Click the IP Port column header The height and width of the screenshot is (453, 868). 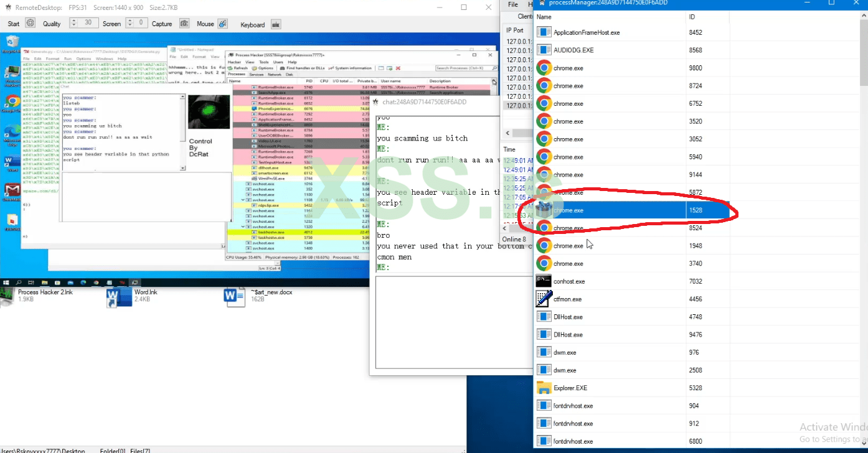pyautogui.click(x=515, y=30)
